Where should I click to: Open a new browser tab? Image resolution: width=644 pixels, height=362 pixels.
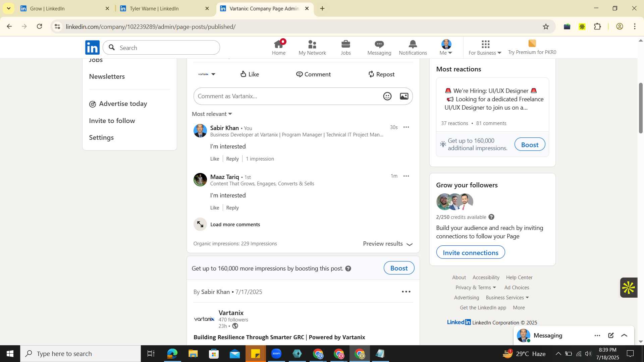point(322,8)
